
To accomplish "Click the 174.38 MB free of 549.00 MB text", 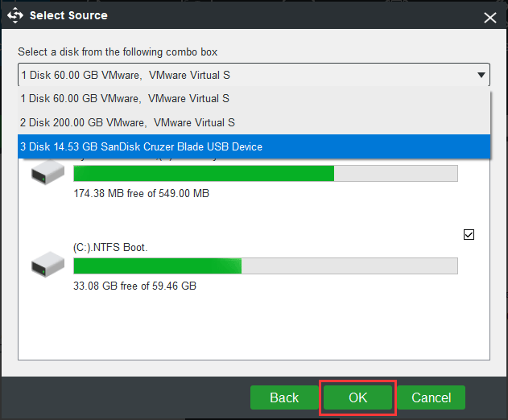I will tap(141, 194).
